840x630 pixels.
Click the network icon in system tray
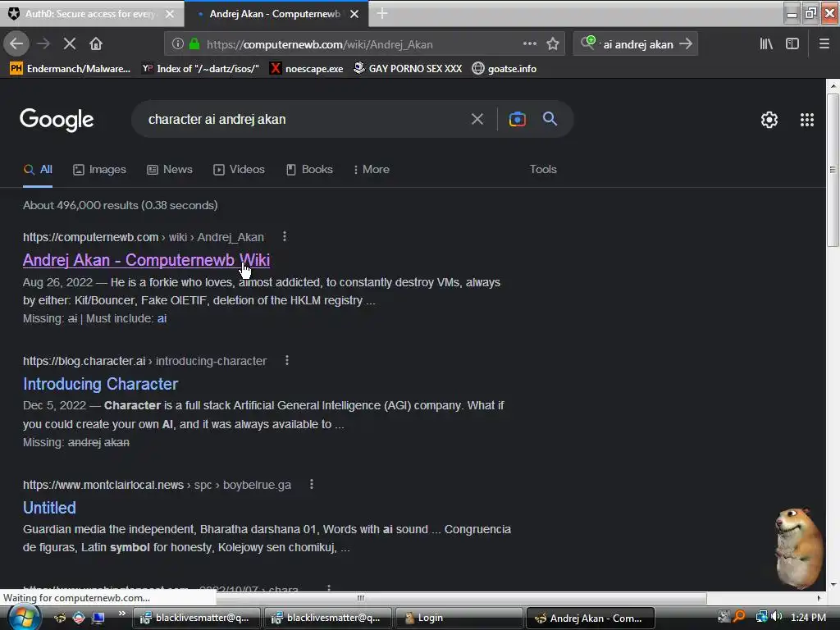(x=761, y=617)
